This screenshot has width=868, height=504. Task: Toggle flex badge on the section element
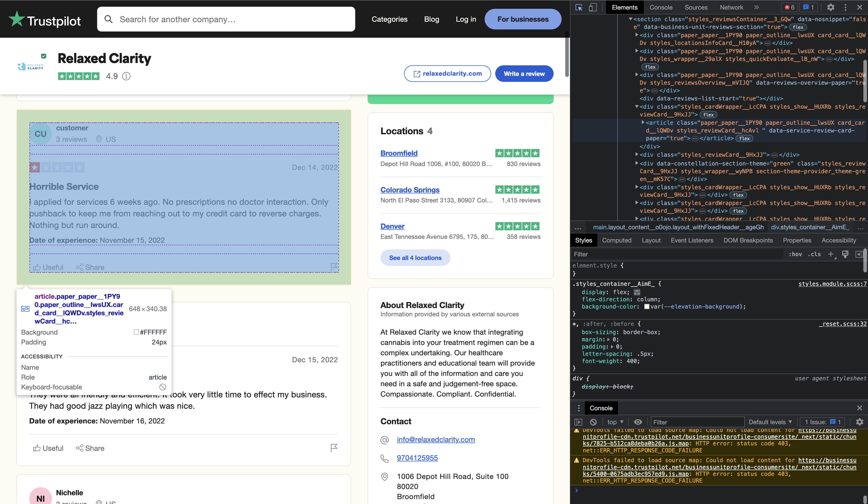point(797,27)
